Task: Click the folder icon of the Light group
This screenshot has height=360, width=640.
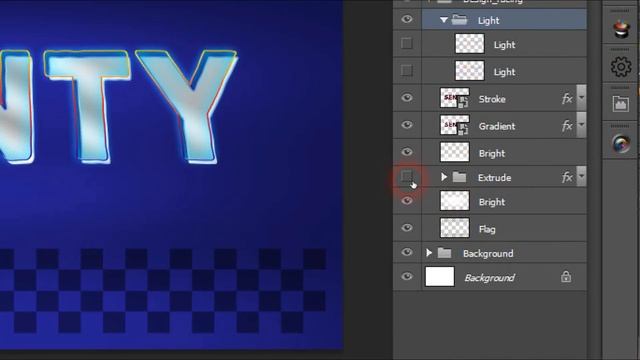Action: 460,20
